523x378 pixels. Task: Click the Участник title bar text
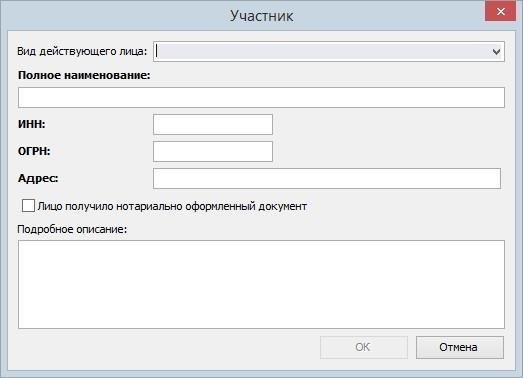point(262,16)
